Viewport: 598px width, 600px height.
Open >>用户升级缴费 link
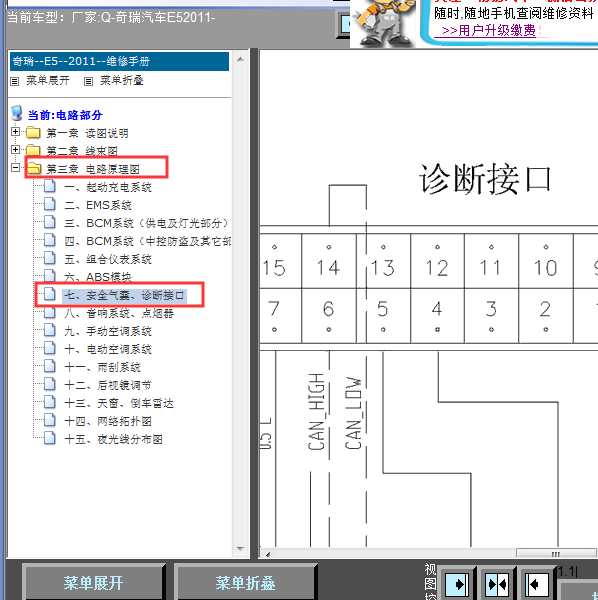click(489, 30)
